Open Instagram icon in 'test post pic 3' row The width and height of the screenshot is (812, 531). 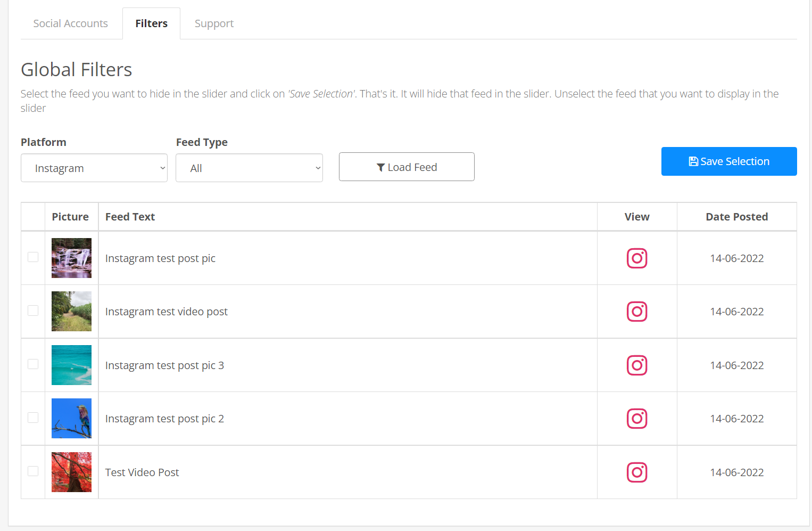coord(636,365)
